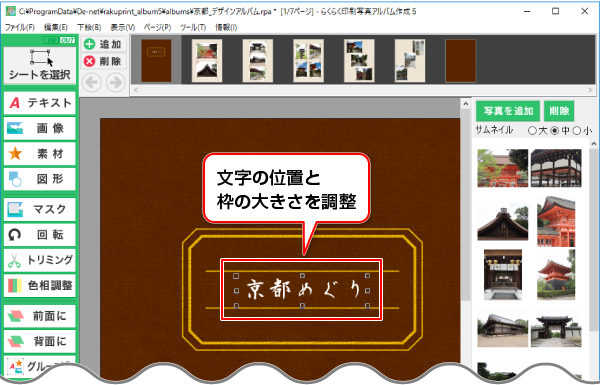
Task: Click the 回転 rotate tool
Action: pos(40,235)
